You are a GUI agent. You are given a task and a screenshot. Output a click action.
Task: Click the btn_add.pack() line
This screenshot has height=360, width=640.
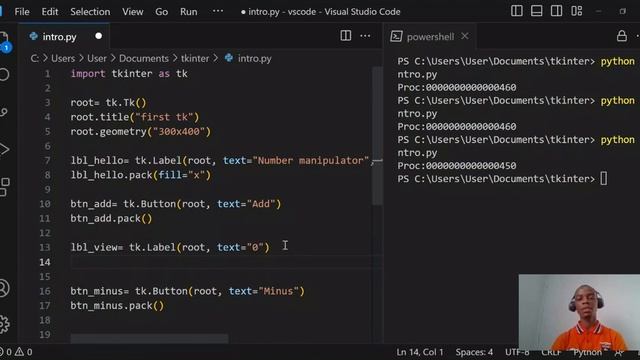(111, 218)
